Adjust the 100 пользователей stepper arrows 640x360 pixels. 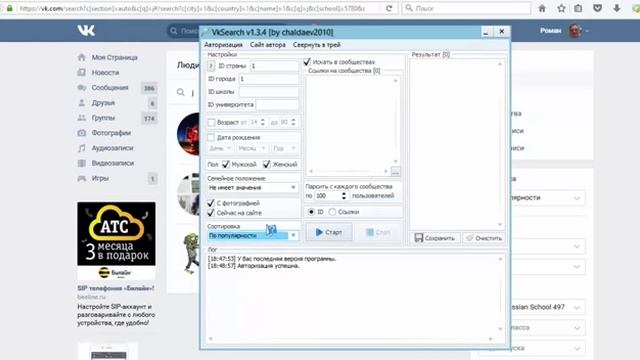344,196
